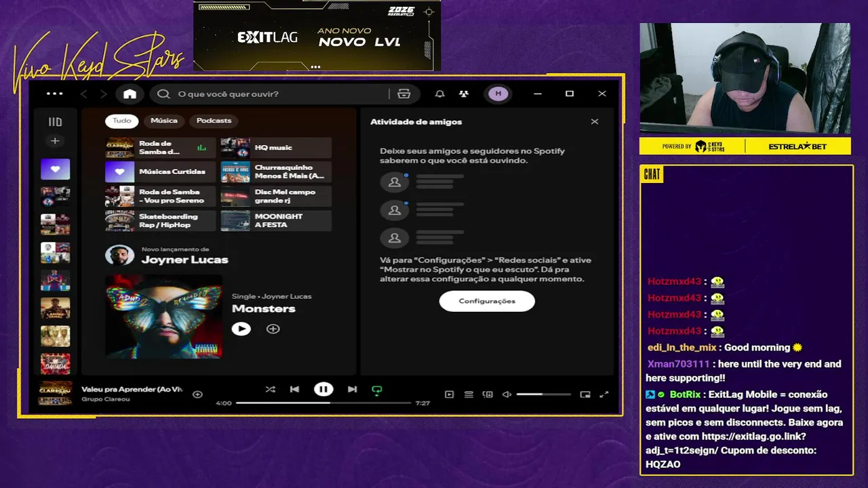The height and width of the screenshot is (488, 868).
Task: Open Grupo Clareou artist link
Action: coord(106,399)
